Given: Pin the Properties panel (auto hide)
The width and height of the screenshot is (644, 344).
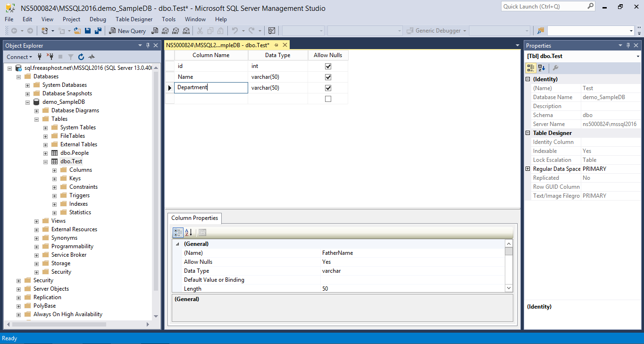Looking at the screenshot, I should [627, 45].
